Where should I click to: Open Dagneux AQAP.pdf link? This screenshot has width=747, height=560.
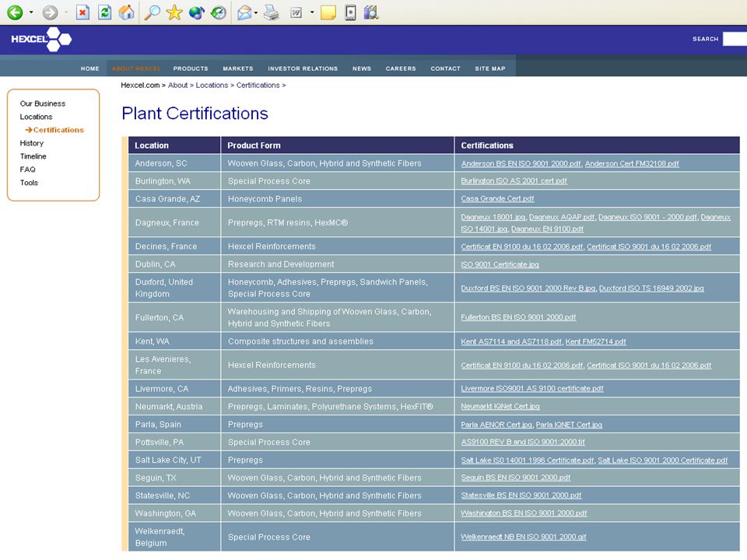(562, 217)
